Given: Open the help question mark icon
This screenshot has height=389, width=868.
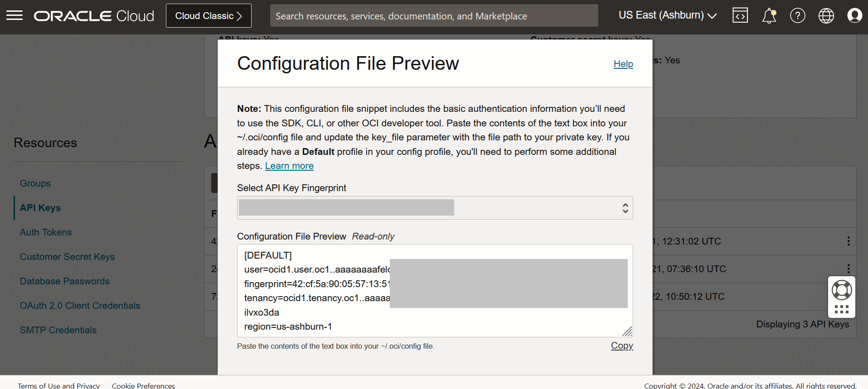Looking at the screenshot, I should coord(798,16).
